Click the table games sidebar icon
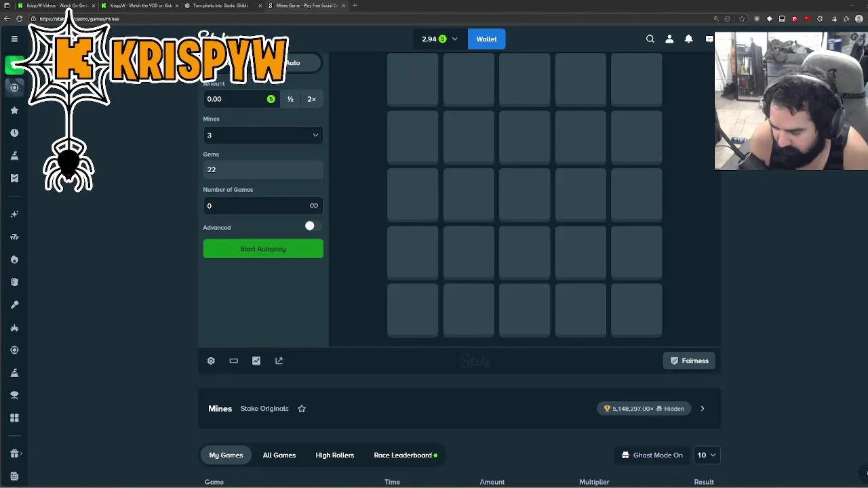Viewport: 868px width, 488px height. click(14, 395)
